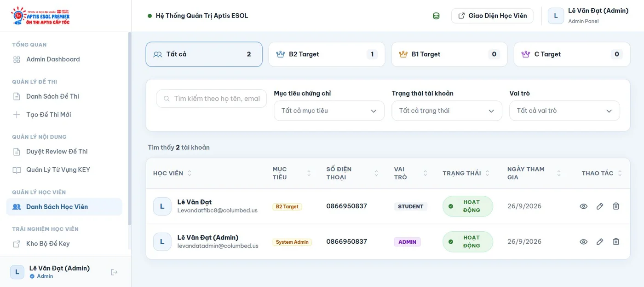The width and height of the screenshot is (644, 287).
Task: Click the sort arrows beside THAO TÁC
Action: point(620,173)
